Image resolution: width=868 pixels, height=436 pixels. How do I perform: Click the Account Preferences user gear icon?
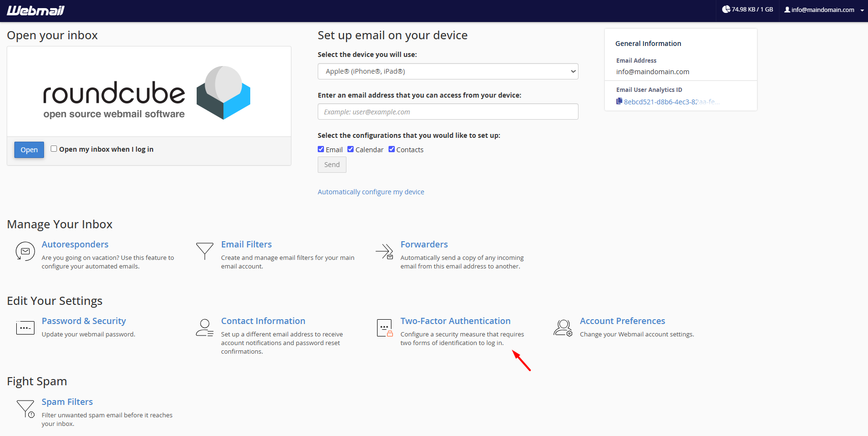click(563, 328)
